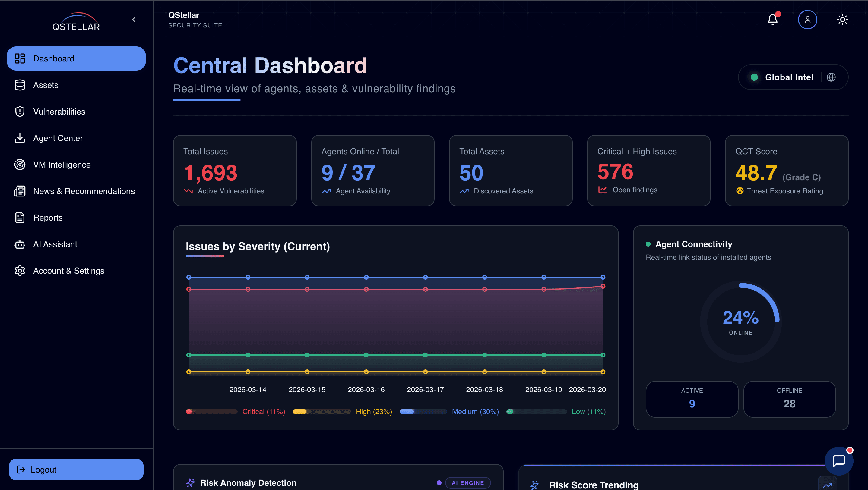Image resolution: width=868 pixels, height=490 pixels.
Task: Collapse the left navigation sidebar
Action: [x=134, y=19]
